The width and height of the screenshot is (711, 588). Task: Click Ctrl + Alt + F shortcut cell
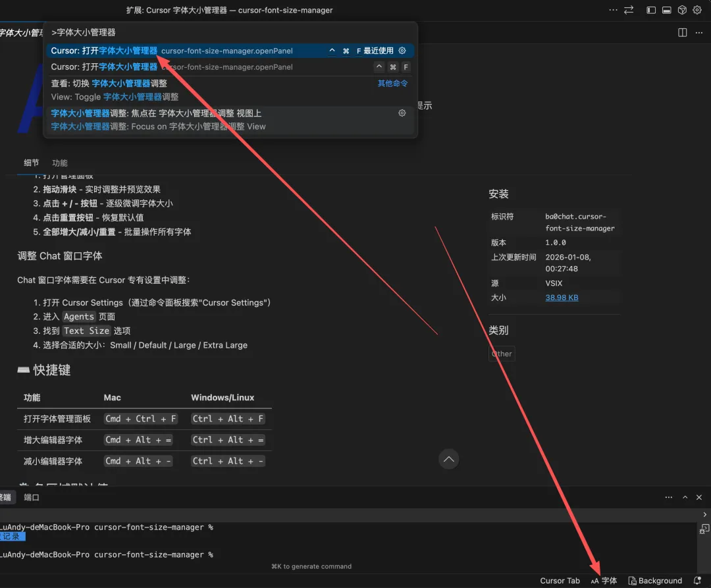(x=228, y=419)
